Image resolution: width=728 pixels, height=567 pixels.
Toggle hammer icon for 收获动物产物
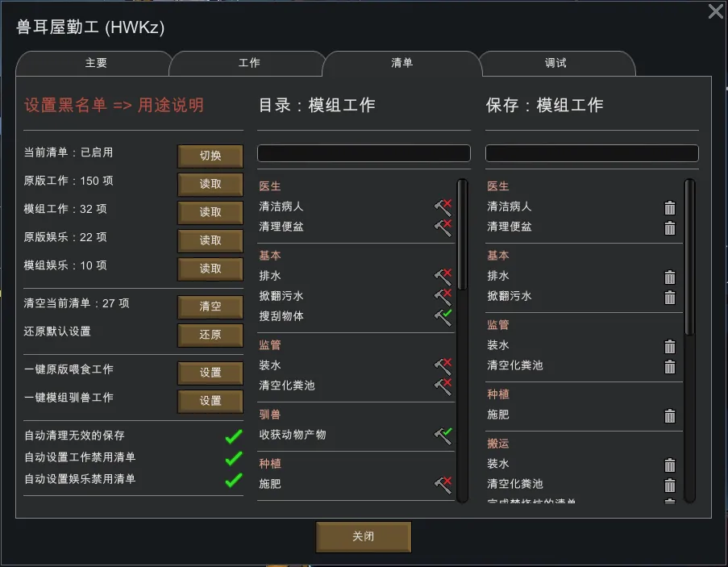(443, 435)
